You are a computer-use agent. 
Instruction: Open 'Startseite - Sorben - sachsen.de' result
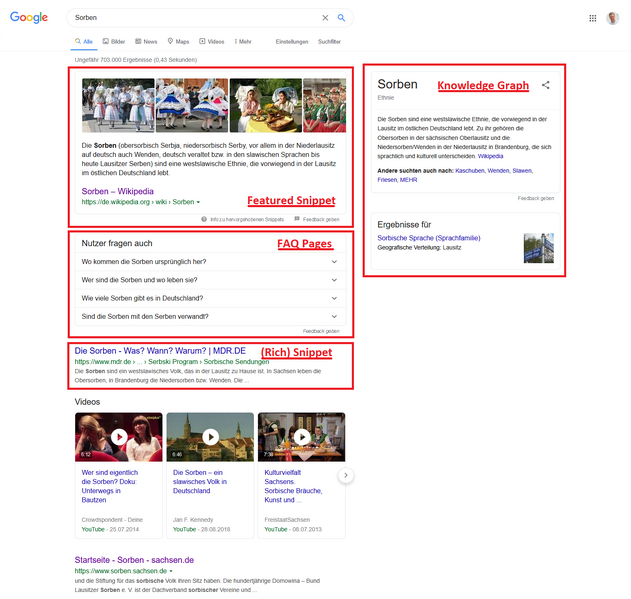click(134, 560)
